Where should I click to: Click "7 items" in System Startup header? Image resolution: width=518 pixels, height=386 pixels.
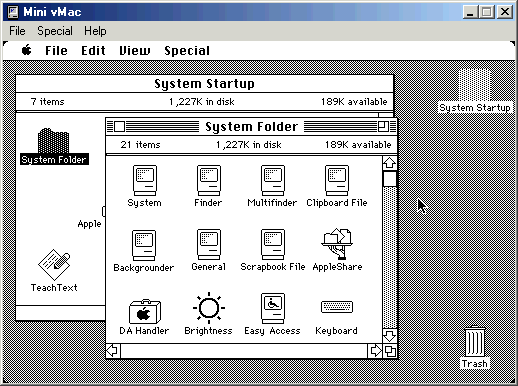point(47,102)
